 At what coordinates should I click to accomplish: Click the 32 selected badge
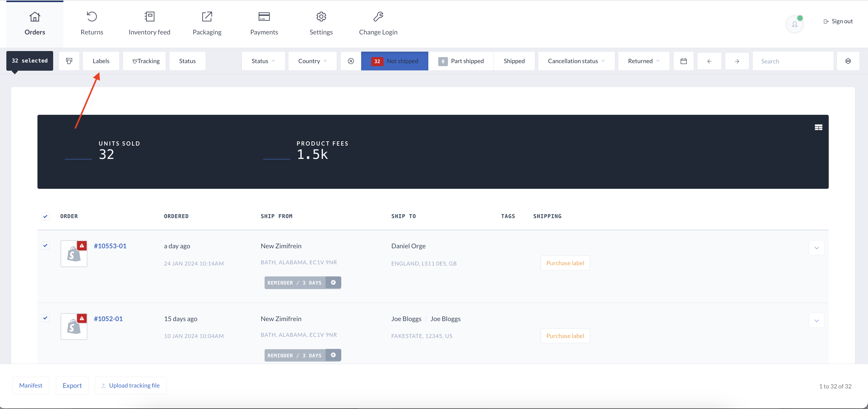click(x=30, y=61)
